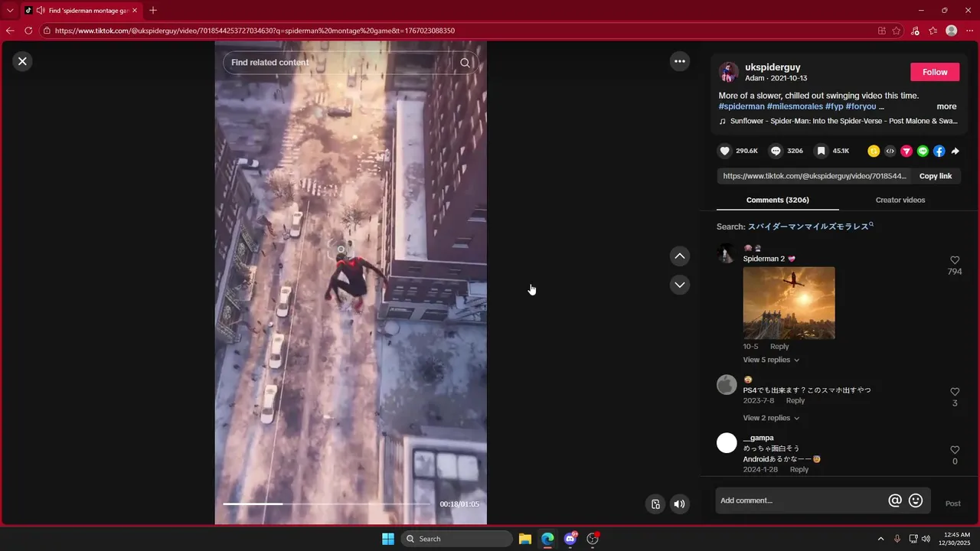Image resolution: width=980 pixels, height=551 pixels.
Task: Open the browser profile avatar
Action: (x=952, y=31)
